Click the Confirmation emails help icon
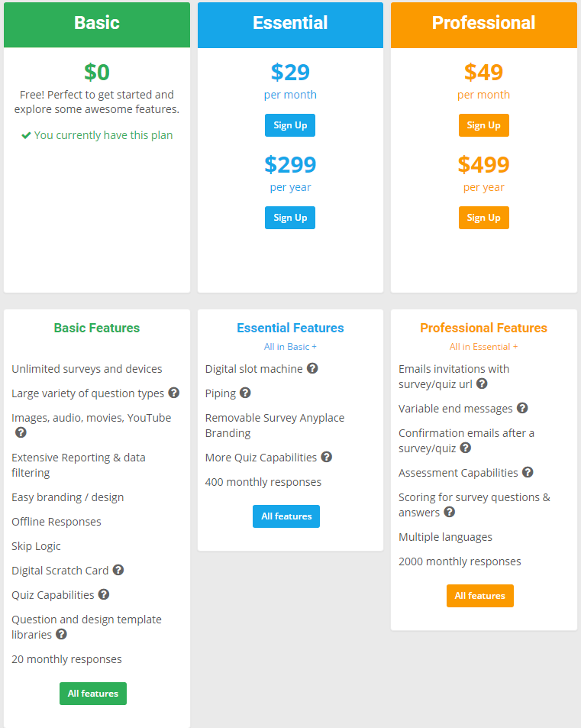The width and height of the screenshot is (581, 728). tap(465, 448)
